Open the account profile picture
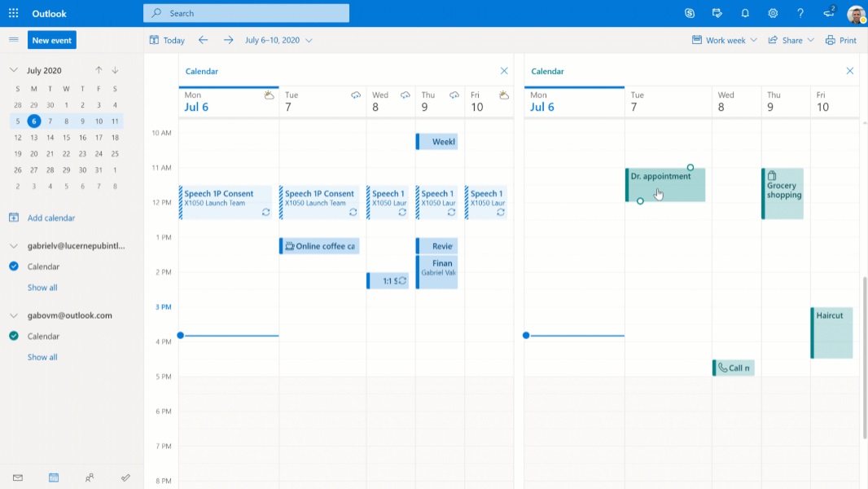Screen dimensions: 868x489 [856, 13]
